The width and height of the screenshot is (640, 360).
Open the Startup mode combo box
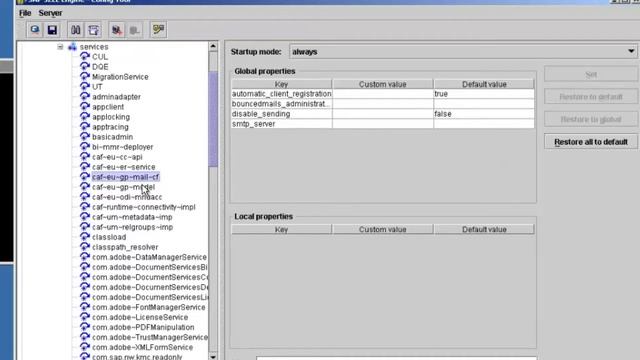[x=463, y=52]
